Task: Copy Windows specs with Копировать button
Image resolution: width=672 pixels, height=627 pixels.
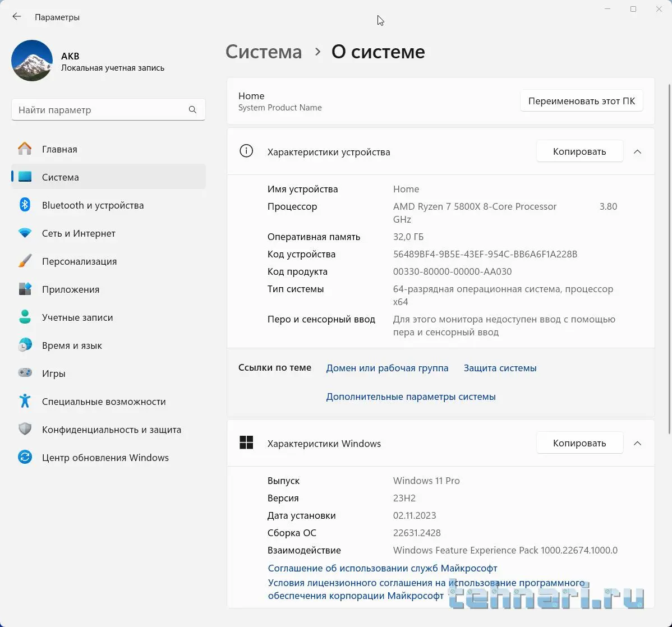Action: (579, 442)
